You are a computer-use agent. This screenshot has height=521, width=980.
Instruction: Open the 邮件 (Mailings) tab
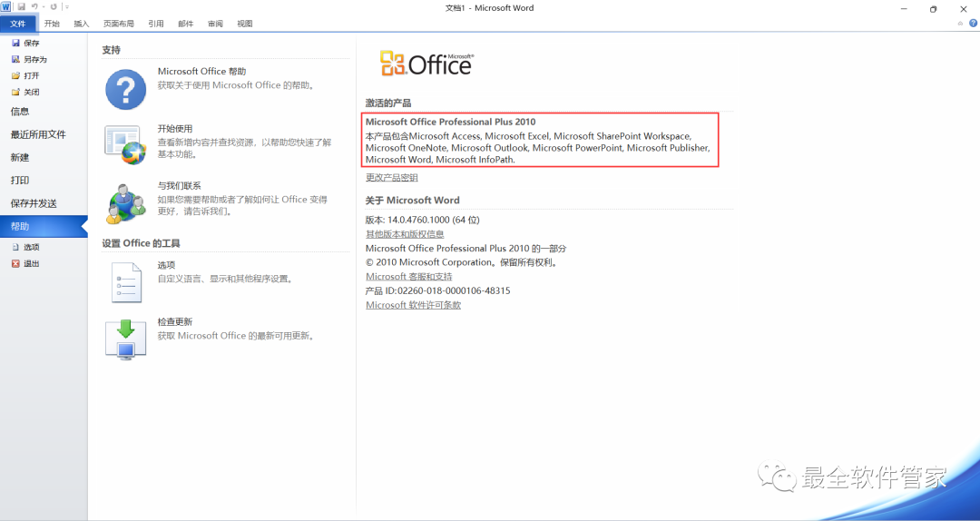point(186,24)
